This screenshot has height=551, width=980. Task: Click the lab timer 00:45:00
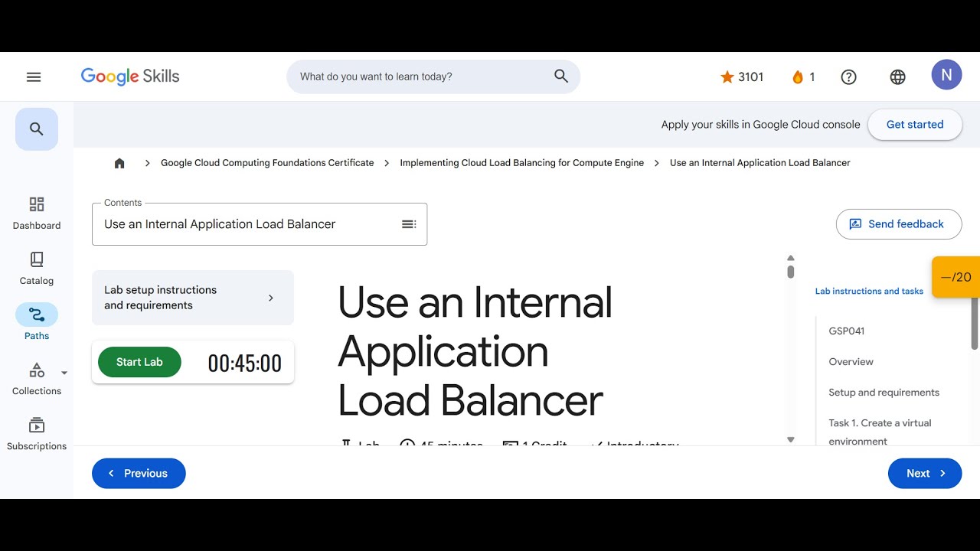click(x=245, y=364)
